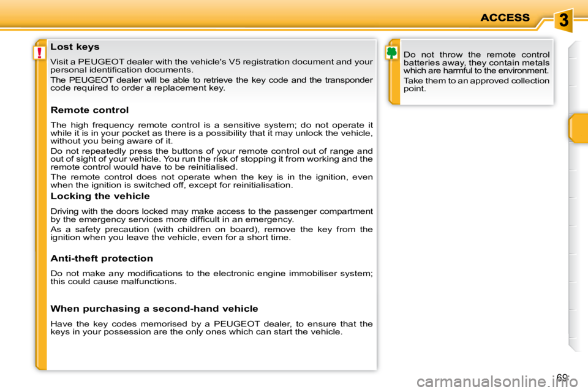Click paragraph starting "Visit a PEUGEOT dealer"
Image resolution: width=588 pixels, height=392 pixels.
(211, 66)
